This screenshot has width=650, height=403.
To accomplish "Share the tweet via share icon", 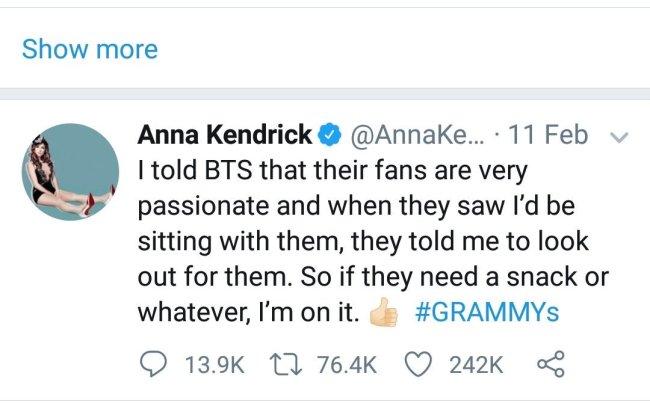I will tap(551, 364).
